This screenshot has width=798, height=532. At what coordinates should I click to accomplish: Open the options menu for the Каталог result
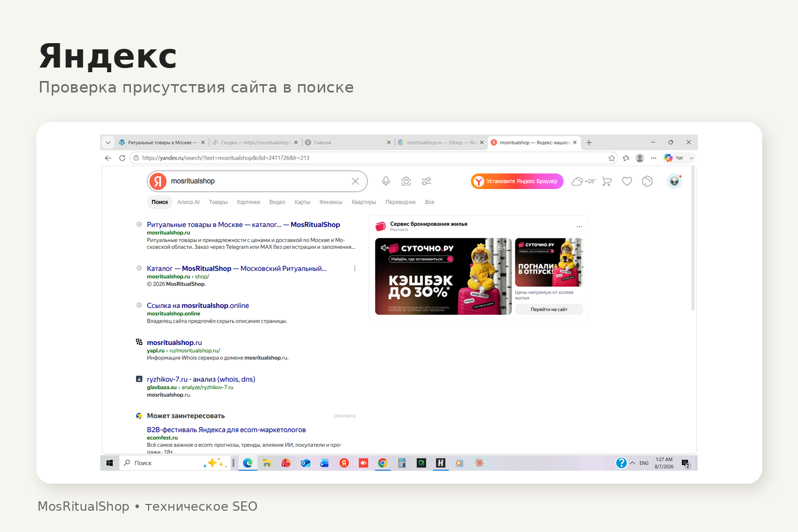[355, 269]
